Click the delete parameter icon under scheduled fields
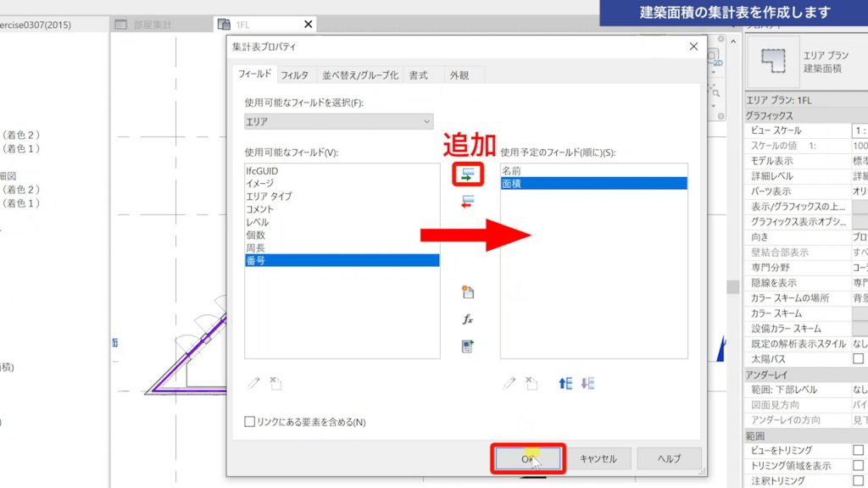This screenshot has width=868, height=488. [x=531, y=383]
